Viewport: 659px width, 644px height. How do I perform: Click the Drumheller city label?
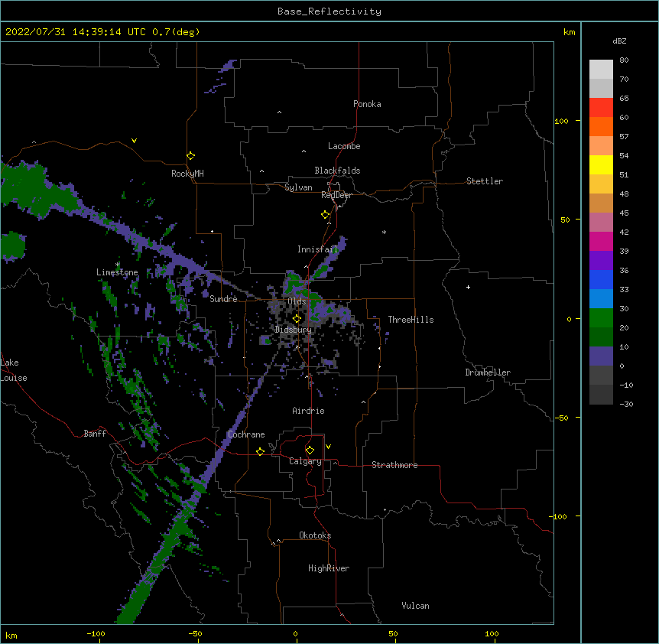click(488, 372)
